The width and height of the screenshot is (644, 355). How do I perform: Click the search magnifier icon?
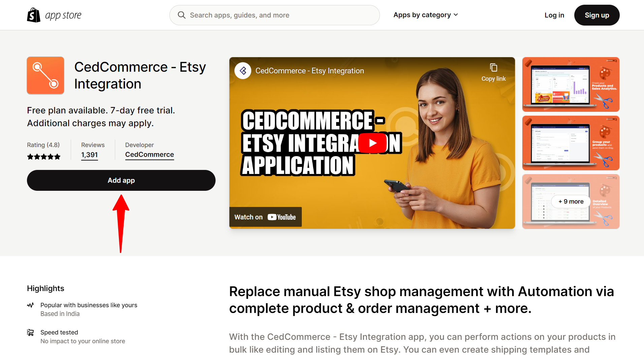(x=182, y=15)
